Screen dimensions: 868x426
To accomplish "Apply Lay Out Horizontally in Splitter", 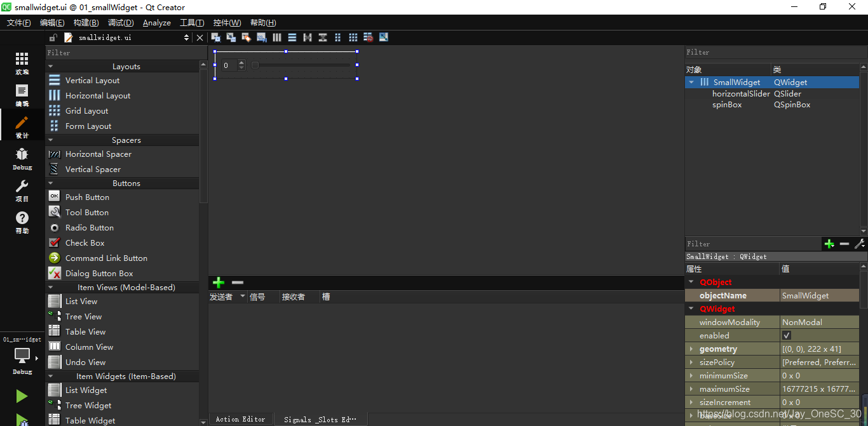I will point(308,37).
